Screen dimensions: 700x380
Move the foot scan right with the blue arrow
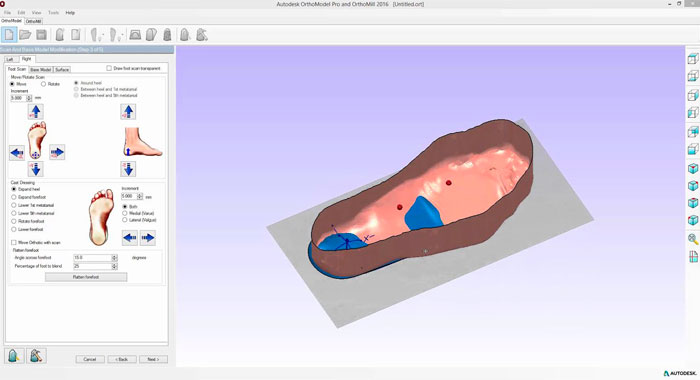click(57, 152)
